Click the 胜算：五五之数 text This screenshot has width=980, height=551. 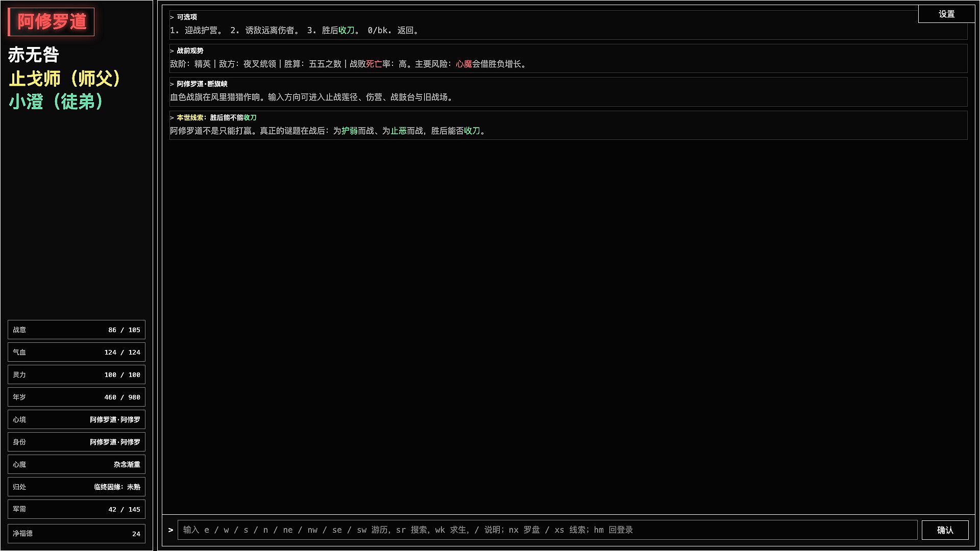point(313,64)
